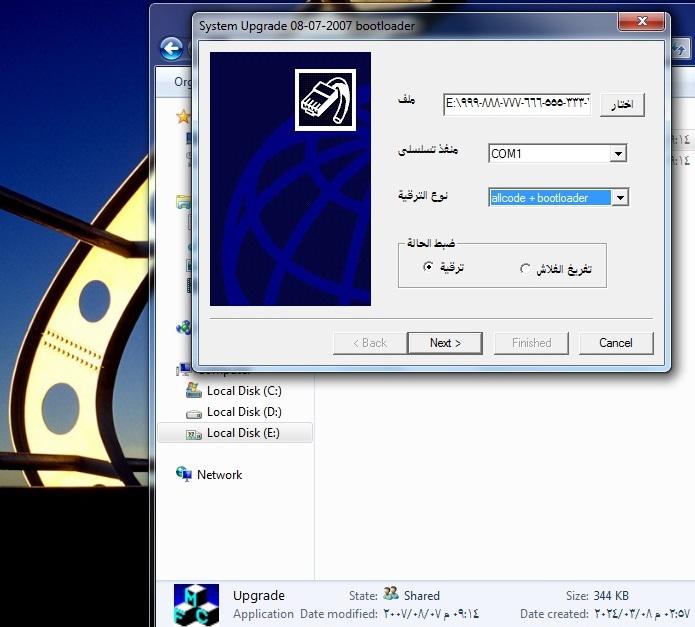Click the network cable icon in dialog
The image size is (695, 627).
pyautogui.click(x=325, y=100)
